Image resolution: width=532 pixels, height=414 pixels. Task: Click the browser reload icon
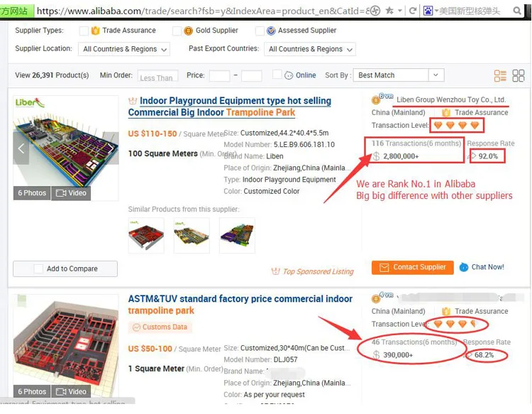tap(413, 11)
